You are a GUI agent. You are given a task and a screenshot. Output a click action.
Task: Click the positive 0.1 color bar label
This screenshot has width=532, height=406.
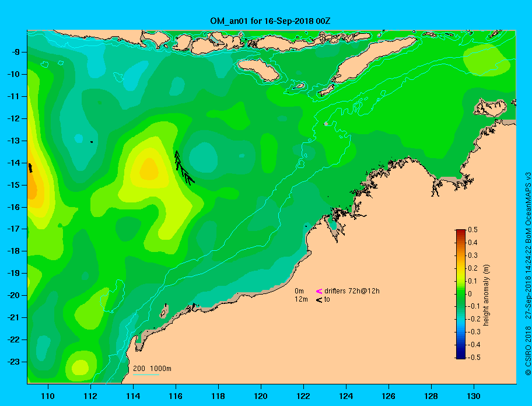pos(473,281)
